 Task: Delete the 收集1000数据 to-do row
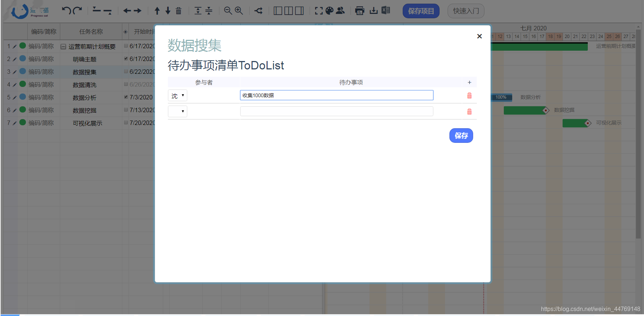pyautogui.click(x=469, y=95)
